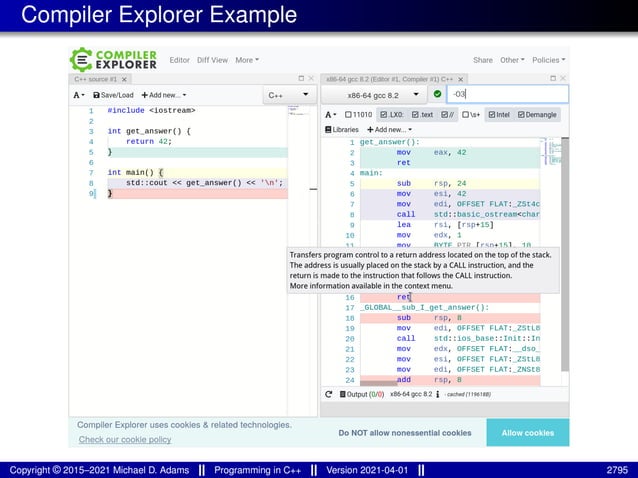Image resolution: width=638 pixels, height=478 pixels.
Task: Open font size menu in source editor
Action: (79, 95)
